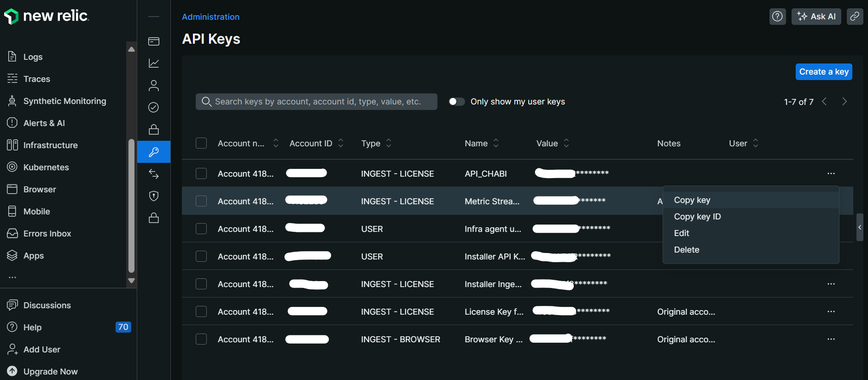Open the chart icon in the admin sidebar
The image size is (868, 380).
click(154, 63)
